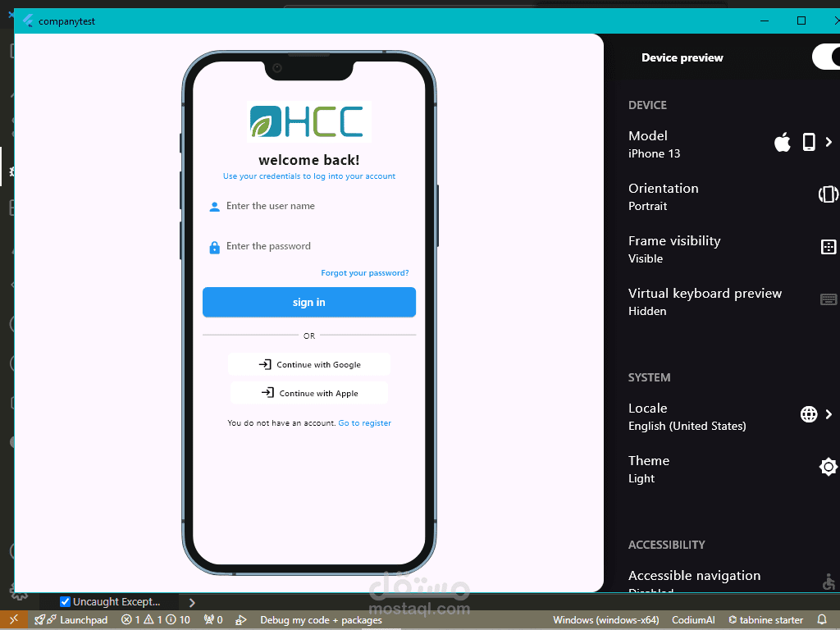Select the Frame visibility Visible text
Image resolution: width=840 pixels, height=630 pixels.
pyautogui.click(x=646, y=258)
